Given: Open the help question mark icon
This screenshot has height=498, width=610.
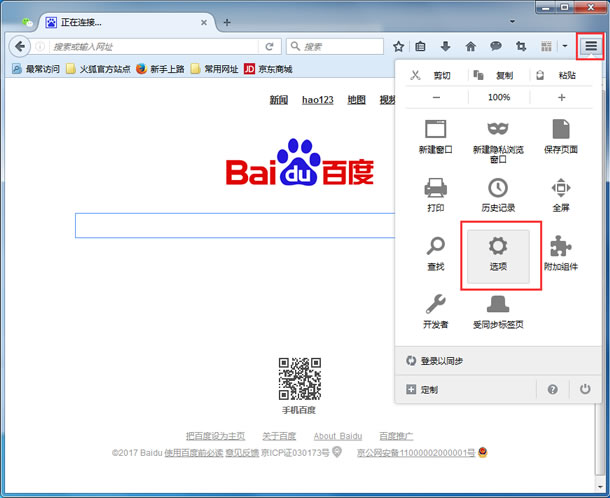Looking at the screenshot, I should click(552, 389).
